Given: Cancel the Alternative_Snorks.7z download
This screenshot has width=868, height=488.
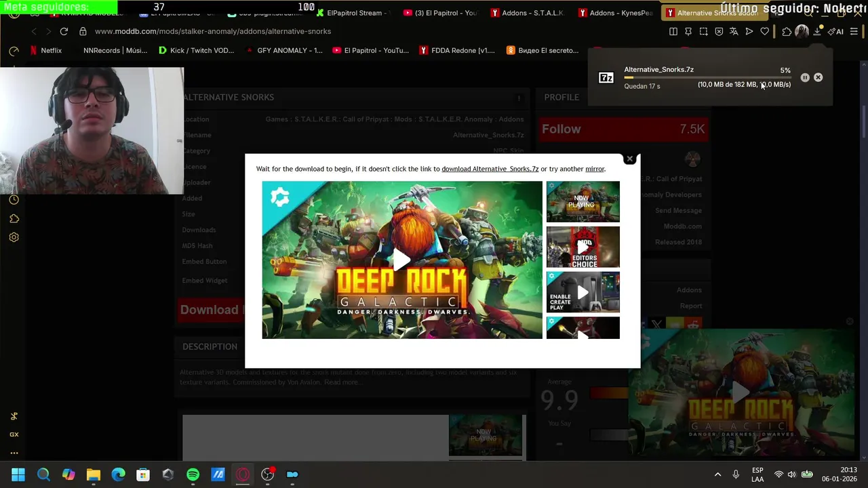Looking at the screenshot, I should tap(818, 77).
